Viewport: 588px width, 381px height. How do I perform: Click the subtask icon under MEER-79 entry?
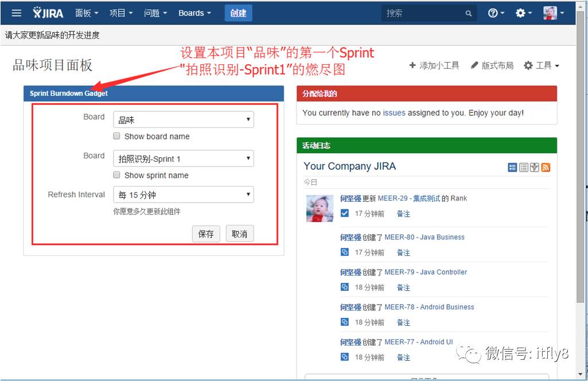pos(345,287)
